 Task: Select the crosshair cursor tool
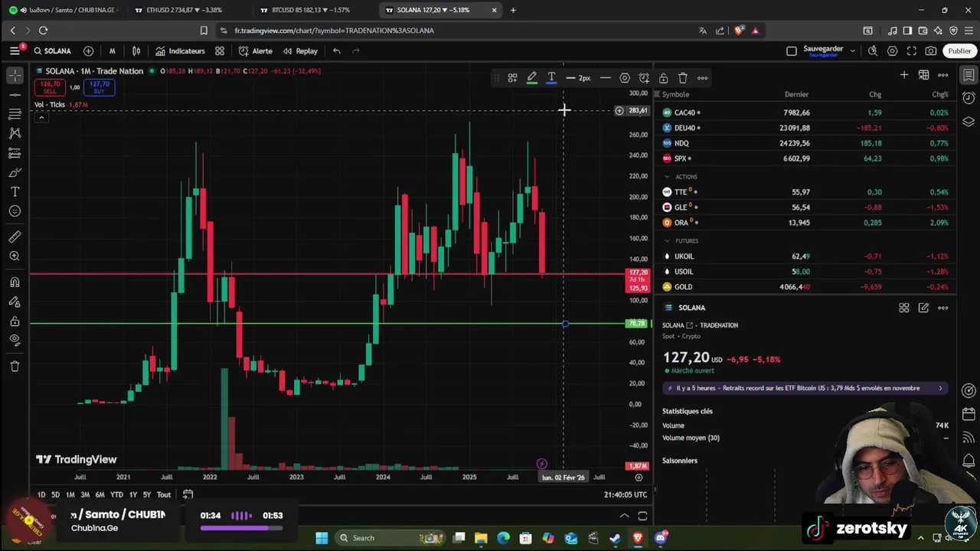(x=15, y=76)
